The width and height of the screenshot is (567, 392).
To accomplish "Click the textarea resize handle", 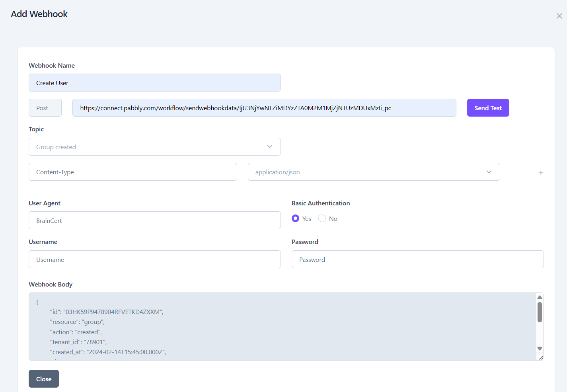I will point(541,358).
